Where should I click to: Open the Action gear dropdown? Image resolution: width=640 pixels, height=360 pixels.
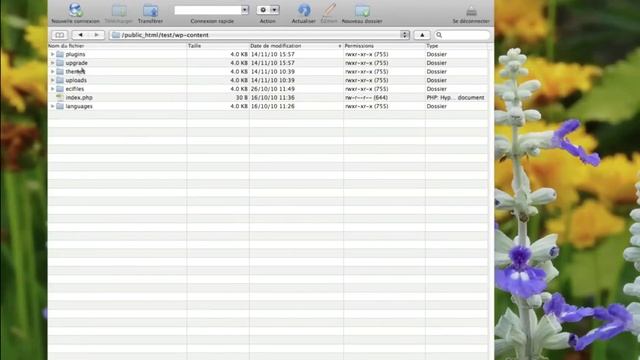pyautogui.click(x=268, y=10)
